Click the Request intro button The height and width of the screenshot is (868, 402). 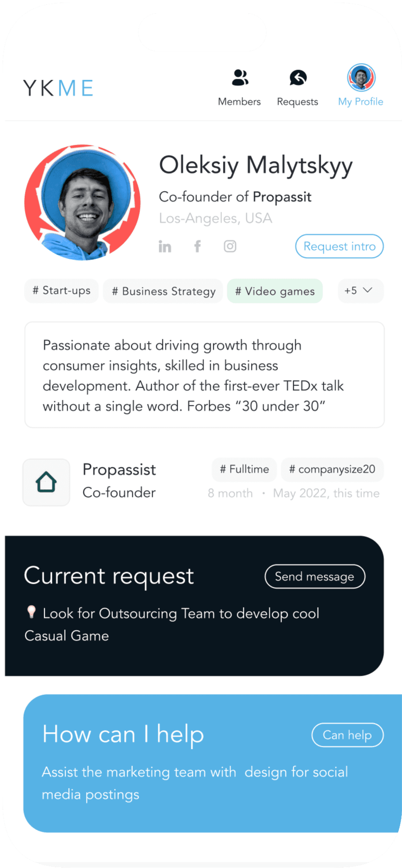pyautogui.click(x=340, y=246)
